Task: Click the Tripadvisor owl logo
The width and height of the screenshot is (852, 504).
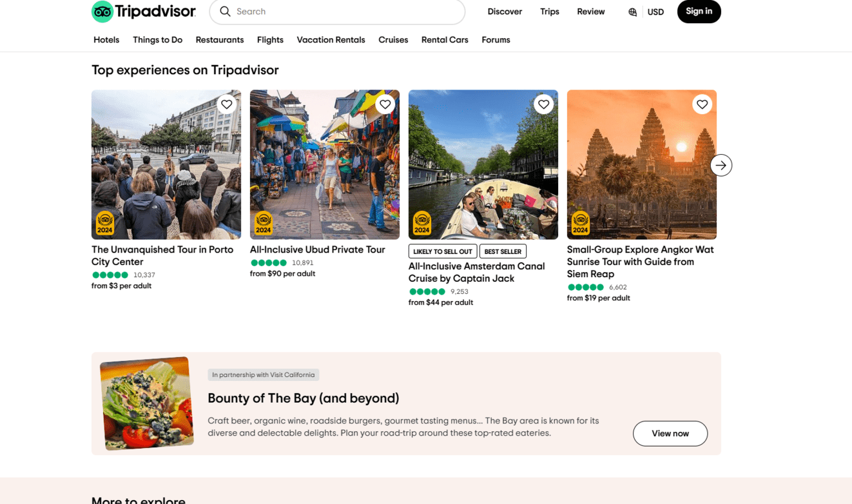Action: coord(102,12)
